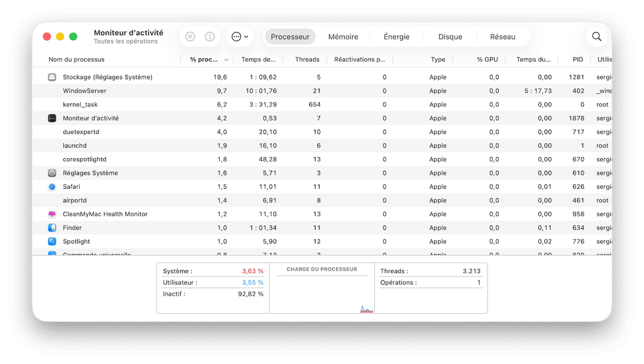The image size is (644, 364).
Task: Select the launchd process row
Action: coord(322,146)
